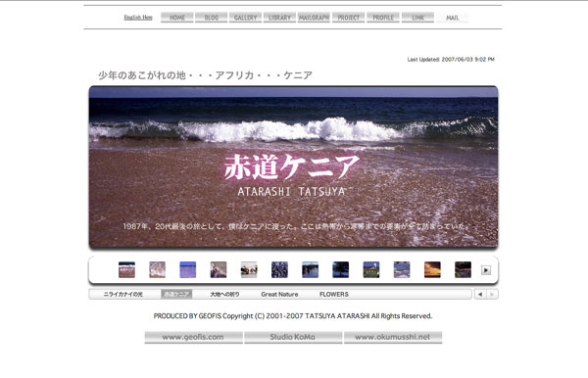Visit www.okumusshi.net link button
Viewport: 588px width, 378px height.
(393, 337)
